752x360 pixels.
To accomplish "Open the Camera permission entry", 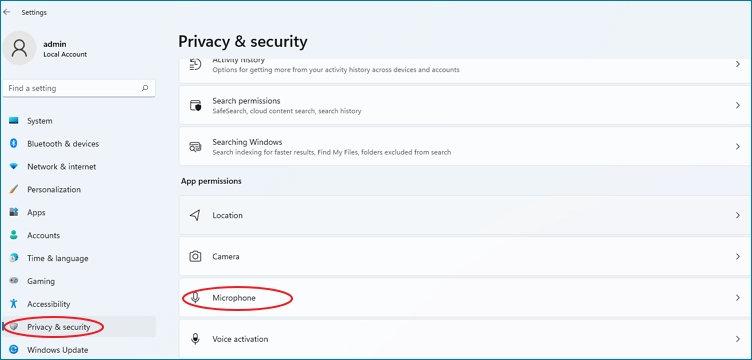I will coord(464,256).
